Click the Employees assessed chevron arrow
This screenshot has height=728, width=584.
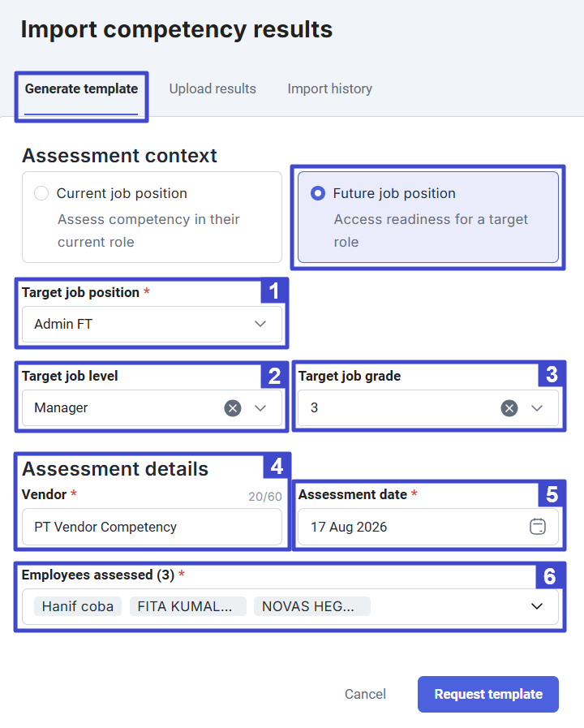click(537, 606)
